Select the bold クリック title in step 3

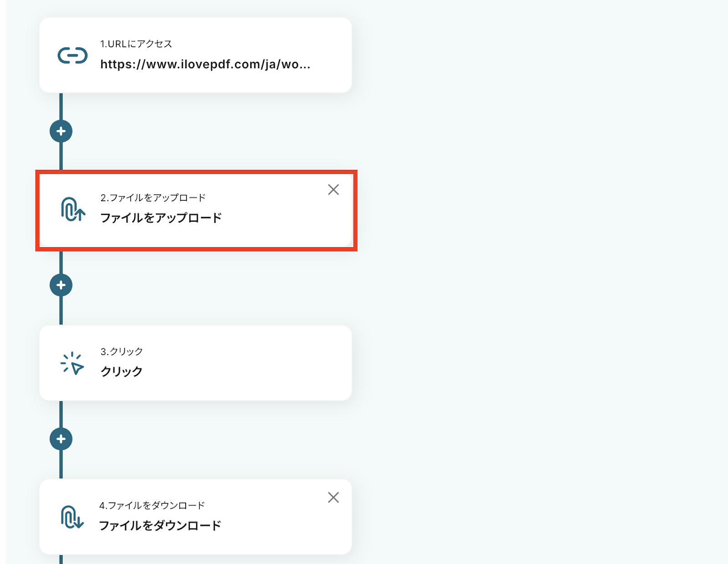(x=121, y=372)
